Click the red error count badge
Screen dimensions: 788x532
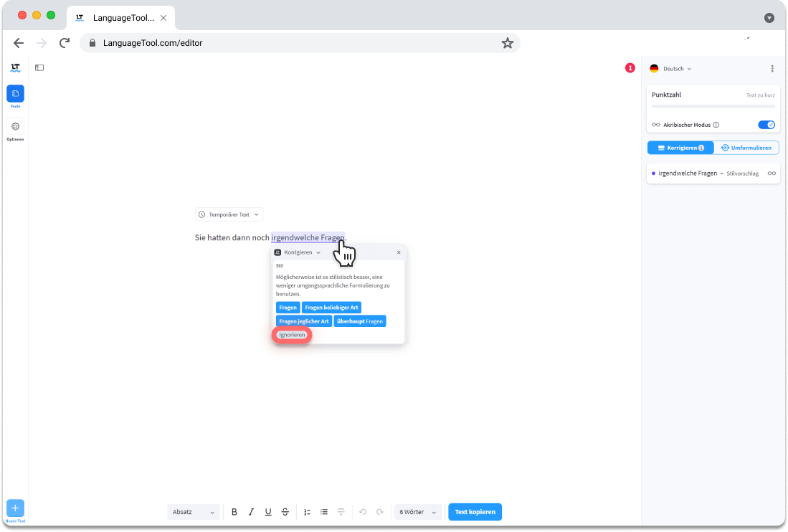630,68
